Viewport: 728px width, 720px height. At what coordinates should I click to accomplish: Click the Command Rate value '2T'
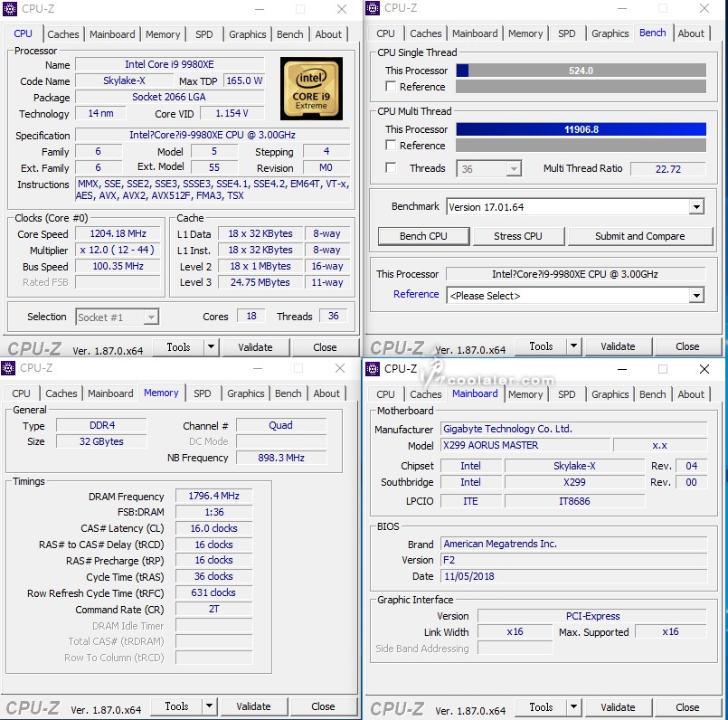click(214, 609)
